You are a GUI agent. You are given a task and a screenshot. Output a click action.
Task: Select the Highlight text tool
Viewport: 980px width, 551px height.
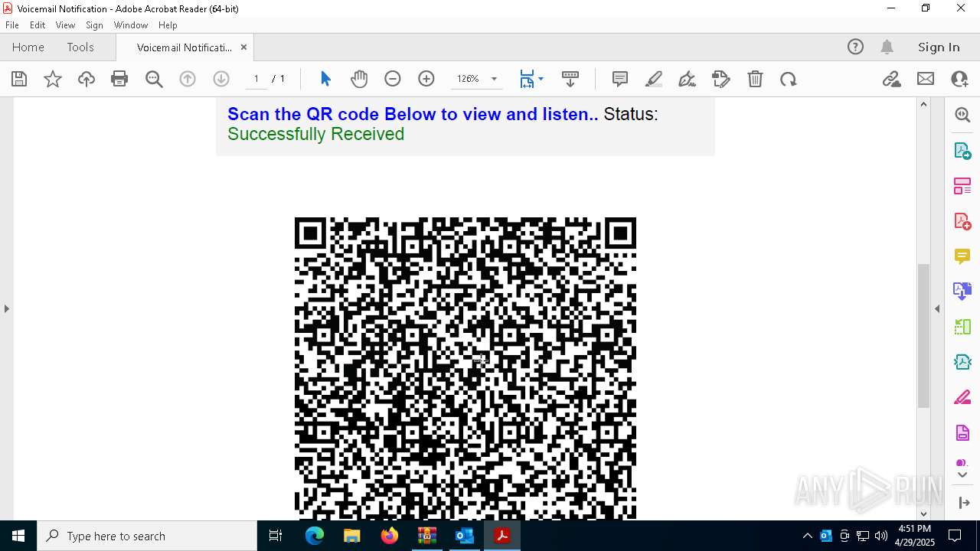tap(654, 79)
